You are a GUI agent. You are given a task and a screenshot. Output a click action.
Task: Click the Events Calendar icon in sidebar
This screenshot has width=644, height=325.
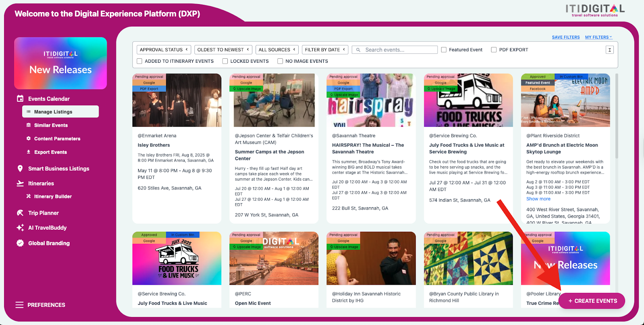coord(20,99)
